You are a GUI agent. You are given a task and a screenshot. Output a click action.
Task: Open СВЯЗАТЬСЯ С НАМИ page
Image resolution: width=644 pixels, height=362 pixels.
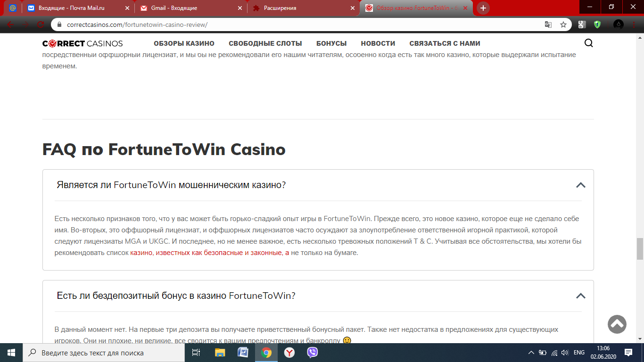point(445,43)
